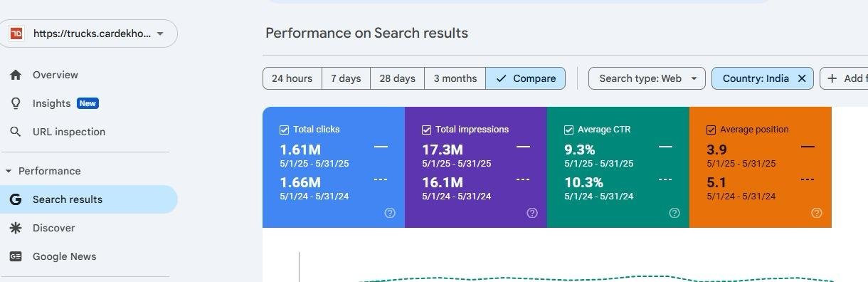Click the Overview home icon
The height and width of the screenshot is (282, 868).
click(16, 75)
